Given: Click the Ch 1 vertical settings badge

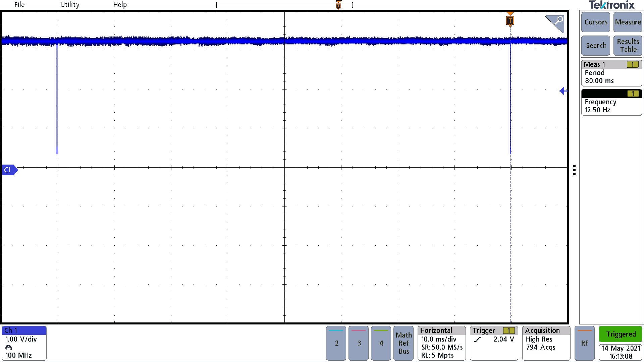Looking at the screenshot, I should [24, 343].
